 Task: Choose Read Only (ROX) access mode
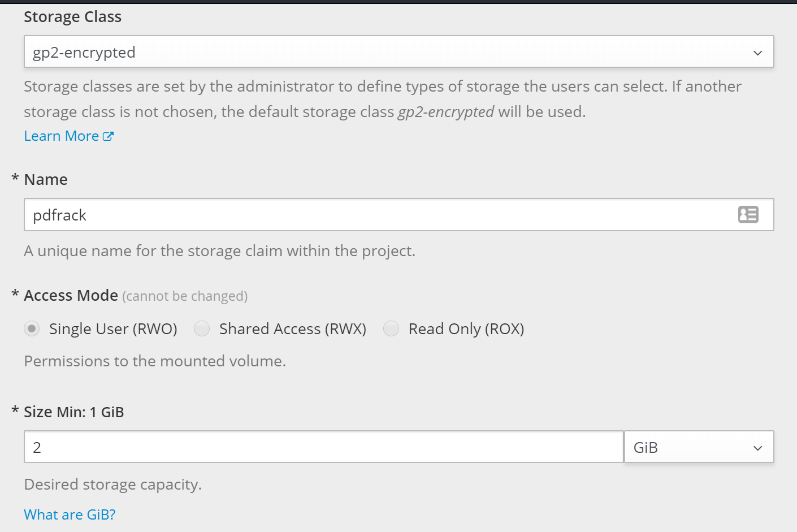tap(391, 328)
